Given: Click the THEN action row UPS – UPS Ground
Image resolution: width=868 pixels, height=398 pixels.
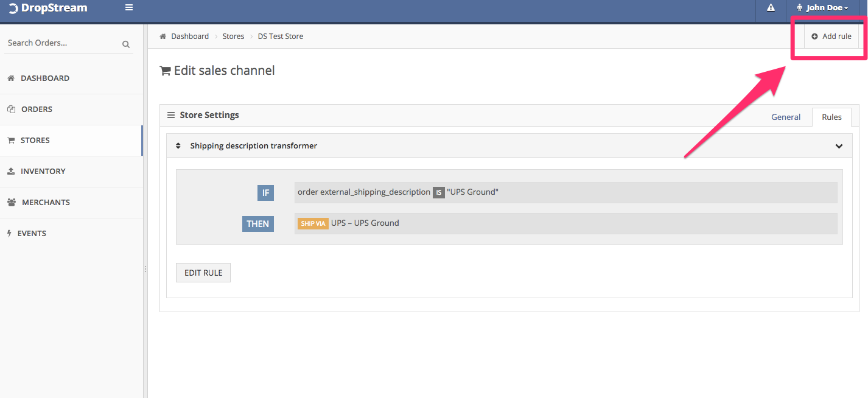Looking at the screenshot, I should 565,223.
